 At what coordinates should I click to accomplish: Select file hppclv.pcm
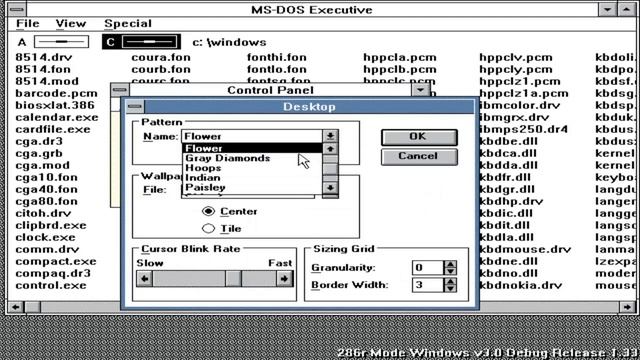pos(516,57)
